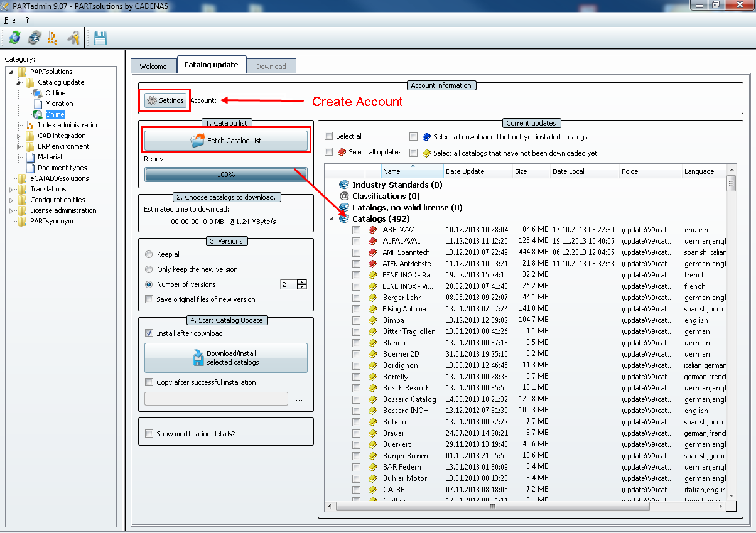Choose Only keep the new version option

point(149,269)
